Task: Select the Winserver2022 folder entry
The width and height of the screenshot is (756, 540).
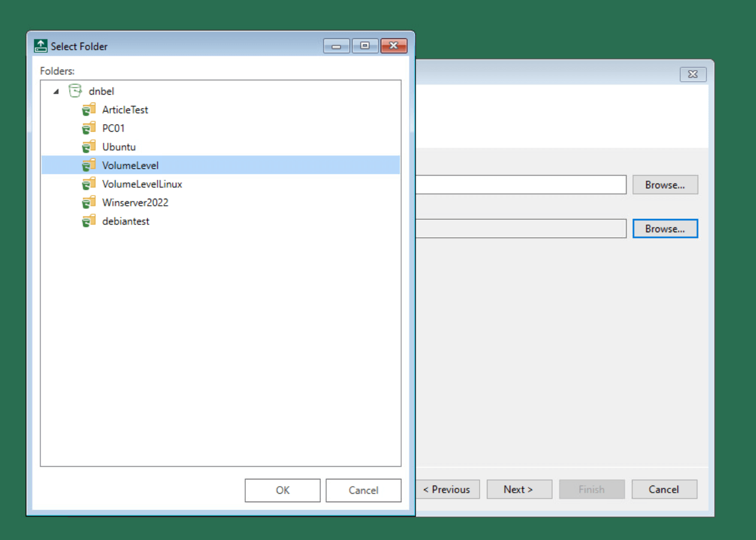Action: click(x=135, y=203)
